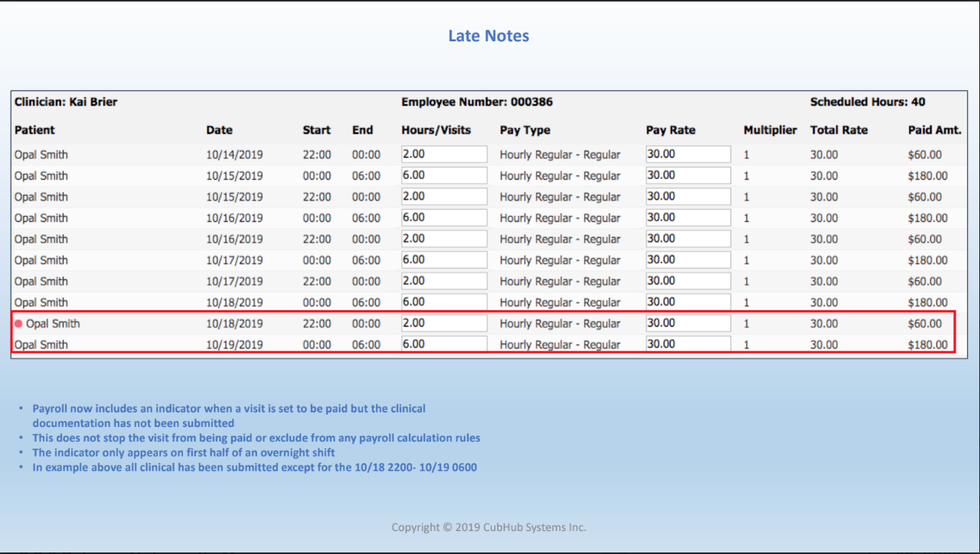Image resolution: width=980 pixels, height=554 pixels.
Task: Click the red late-note indicator beside Opal Smith
Action: (18, 324)
